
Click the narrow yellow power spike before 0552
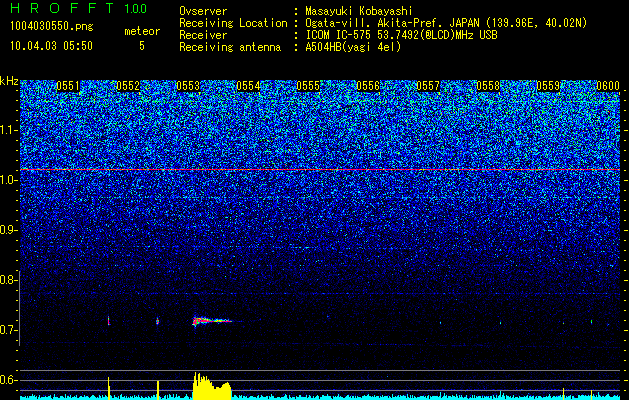(x=108, y=388)
